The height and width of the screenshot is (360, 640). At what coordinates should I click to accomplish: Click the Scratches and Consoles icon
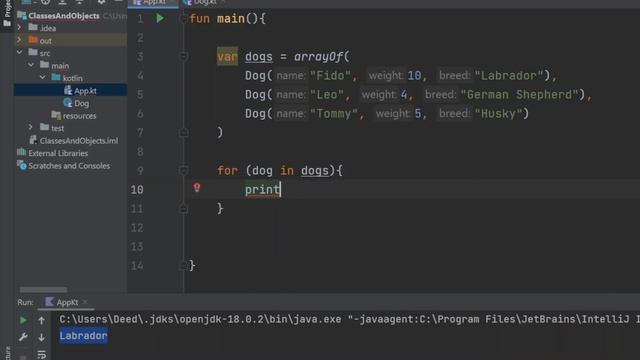(22, 165)
